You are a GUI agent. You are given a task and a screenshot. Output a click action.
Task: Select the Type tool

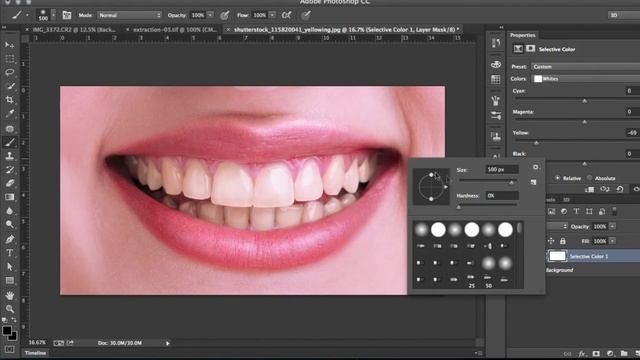click(10, 253)
